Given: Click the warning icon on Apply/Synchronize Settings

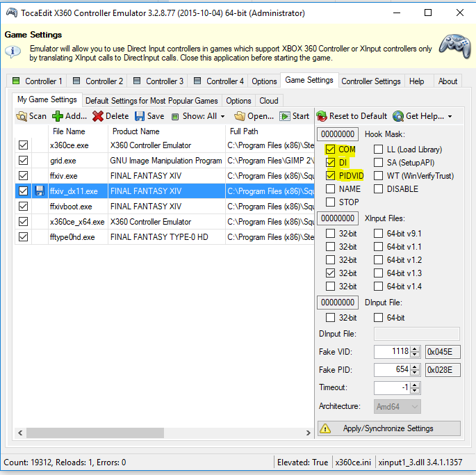Looking at the screenshot, I should pos(325,428).
